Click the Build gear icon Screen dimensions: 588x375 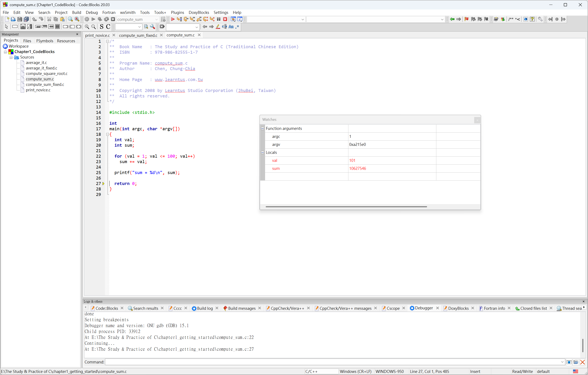(87, 19)
